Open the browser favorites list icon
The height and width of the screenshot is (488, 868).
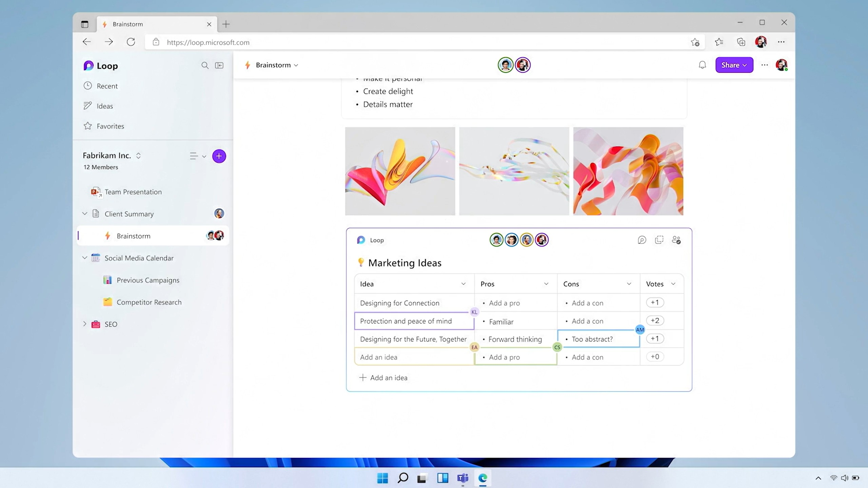pos(719,42)
